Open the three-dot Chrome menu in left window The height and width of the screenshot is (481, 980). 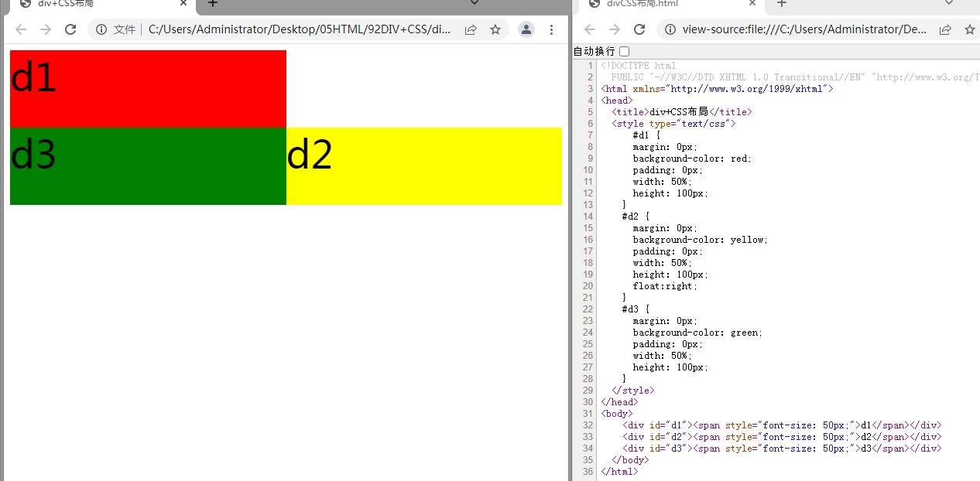click(551, 29)
